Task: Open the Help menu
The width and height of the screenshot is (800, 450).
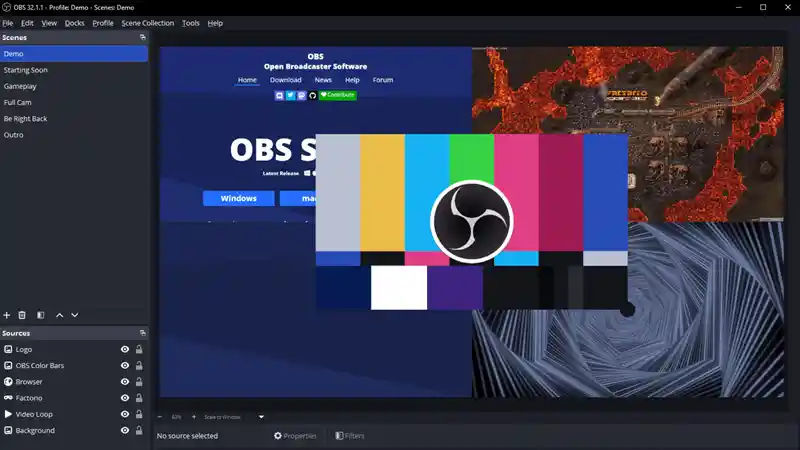Action: (215, 23)
